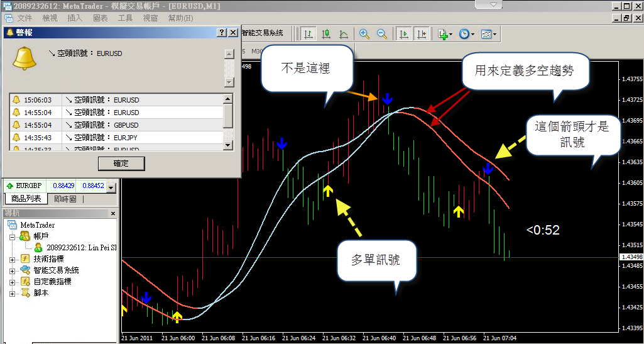Screen dimensions: 644x344
Task: Select the 15:06:03 EURUSD alert row
Action: (x=116, y=100)
